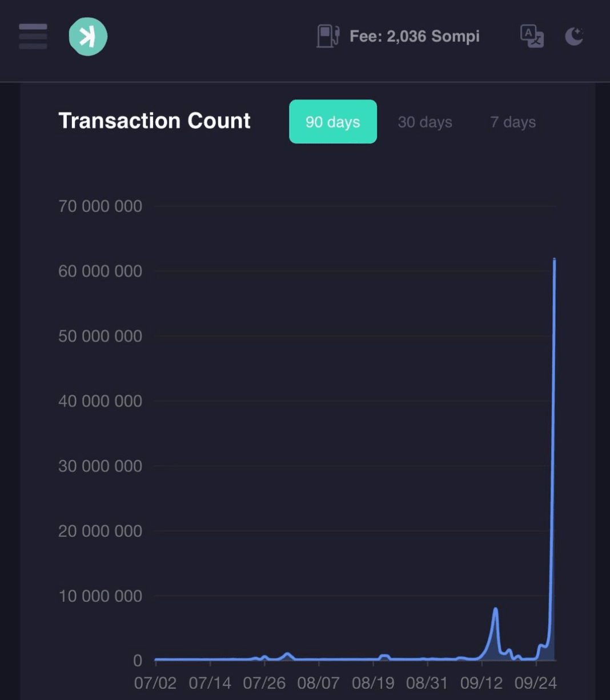Select the 90 days range

pos(333,122)
